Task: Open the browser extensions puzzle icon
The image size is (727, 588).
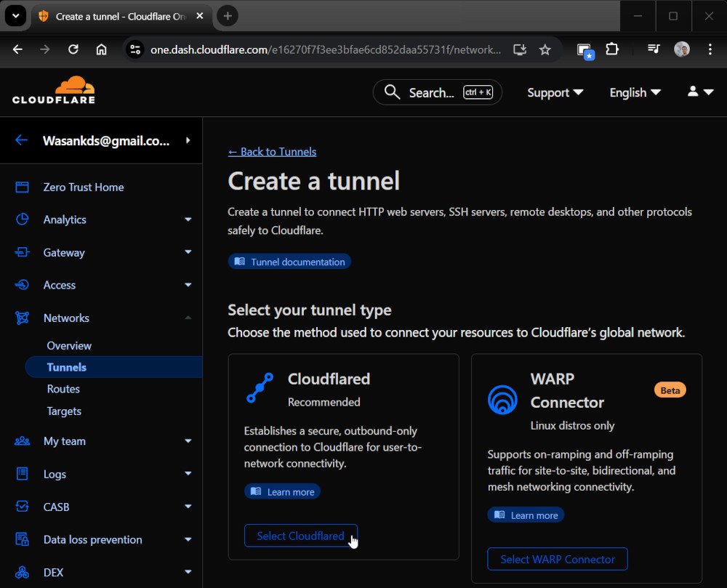Action: (612, 49)
